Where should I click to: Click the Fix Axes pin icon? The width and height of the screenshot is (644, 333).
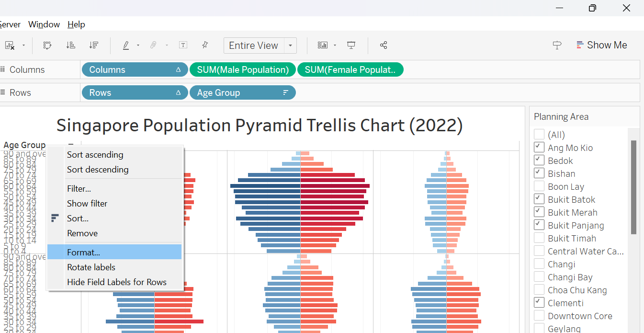pos(205,45)
